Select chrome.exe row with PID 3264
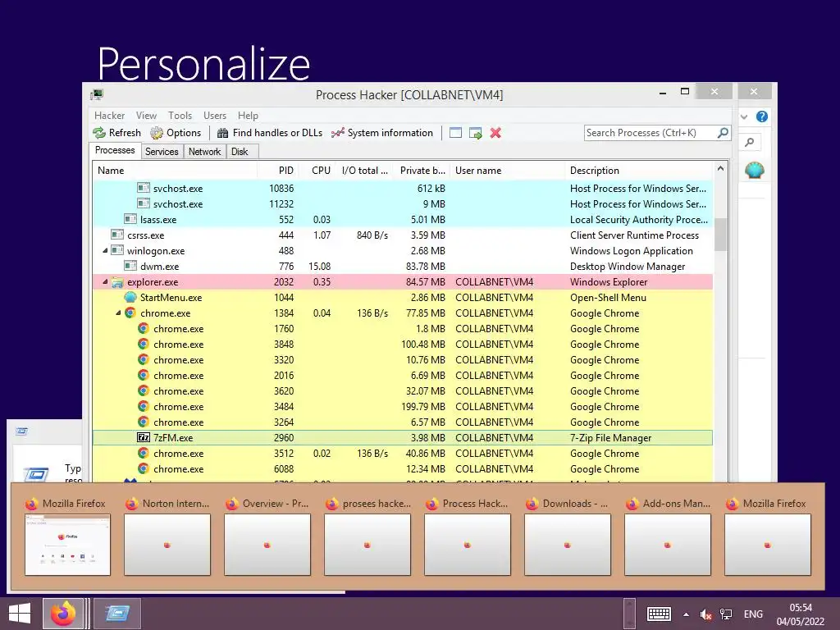The height and width of the screenshot is (630, 840). 403,422
